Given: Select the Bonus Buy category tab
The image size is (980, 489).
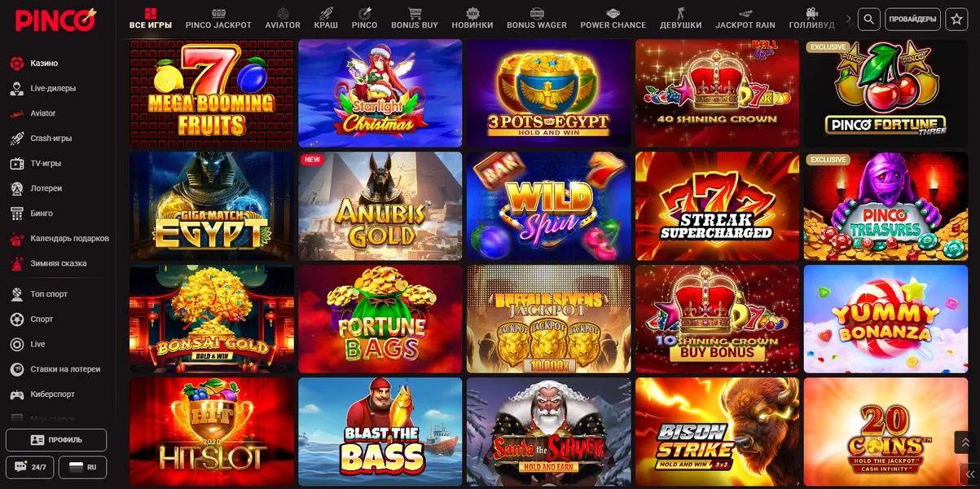Looking at the screenshot, I should (415, 19).
